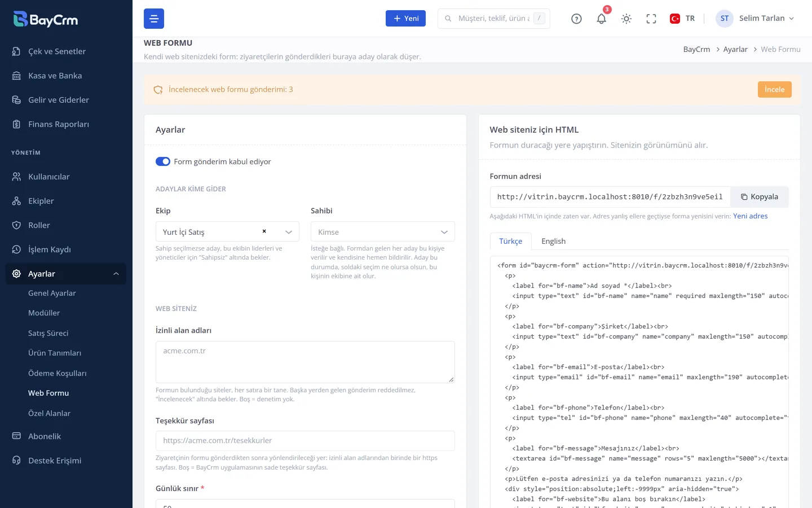
Task: Open the Sahibi Kimse dropdown
Action: pyautogui.click(x=383, y=232)
